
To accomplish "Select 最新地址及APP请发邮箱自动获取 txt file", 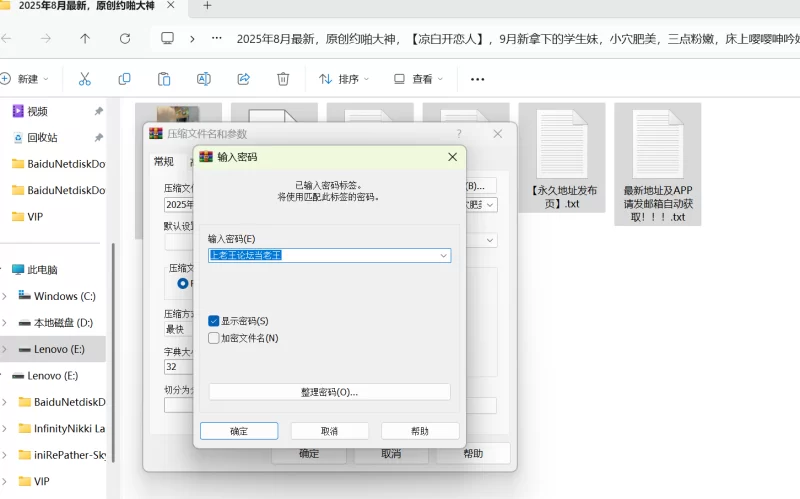I will (658, 164).
